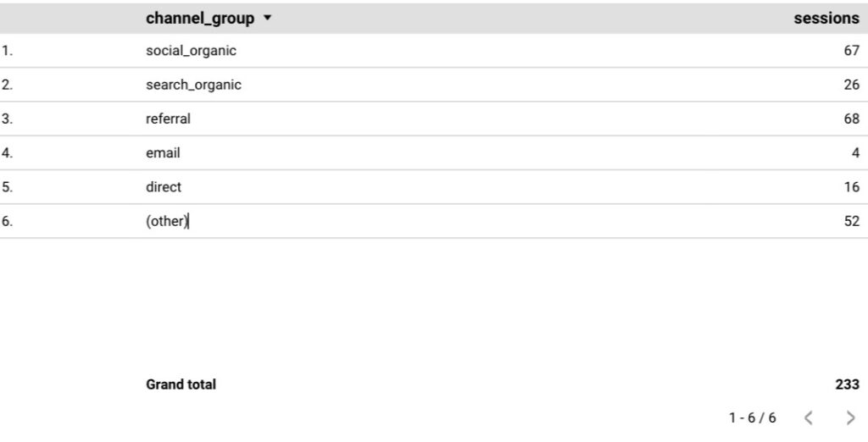Click the (other) channel cell
This screenshot has width=868, height=442.
166,221
